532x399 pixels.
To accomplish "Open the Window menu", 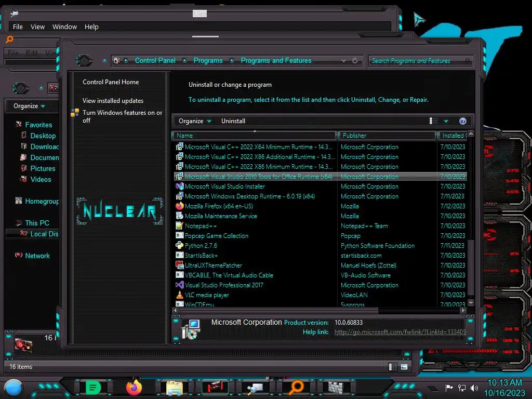I will click(x=64, y=27).
